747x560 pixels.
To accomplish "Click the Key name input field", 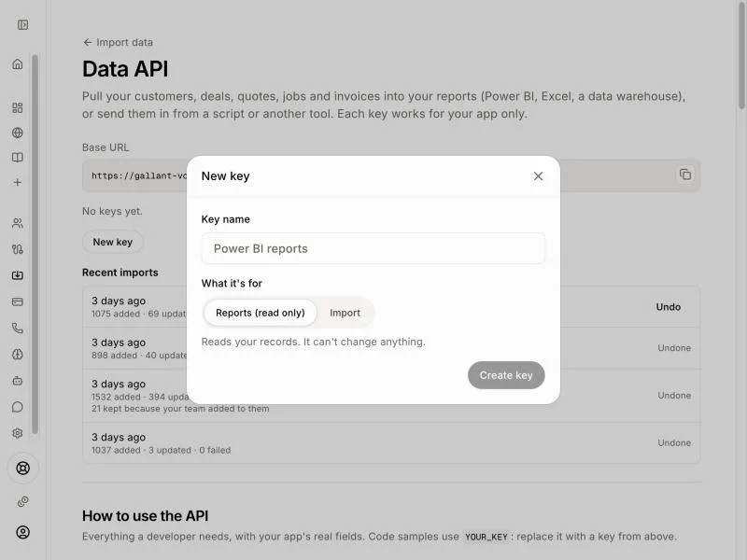I will (x=373, y=248).
